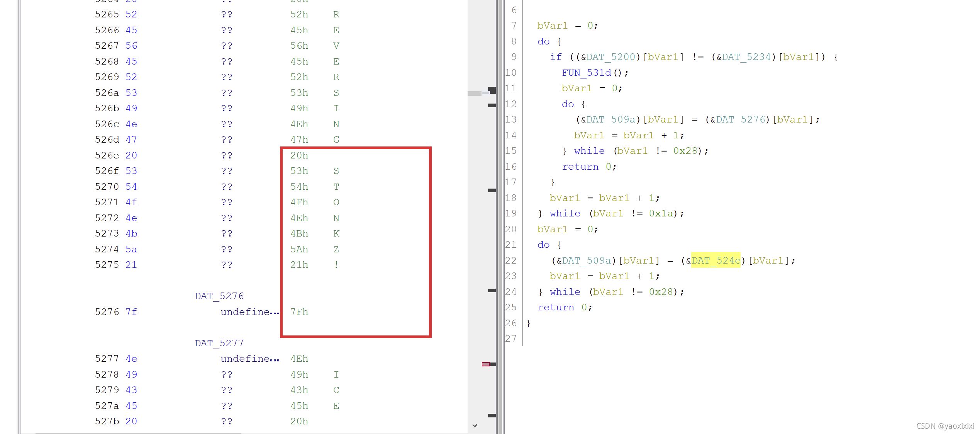Select address 526e in the listing
Image resolution: width=980 pixels, height=434 pixels.
coord(107,155)
